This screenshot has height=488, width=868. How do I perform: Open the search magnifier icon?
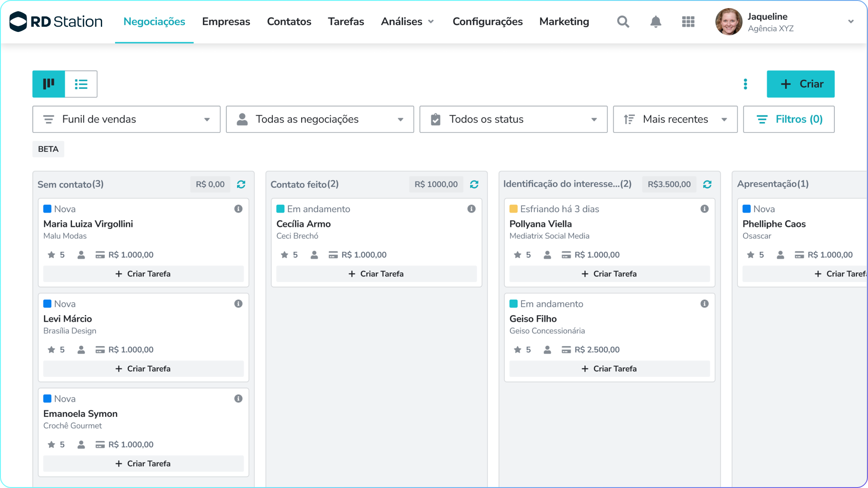pos(623,22)
